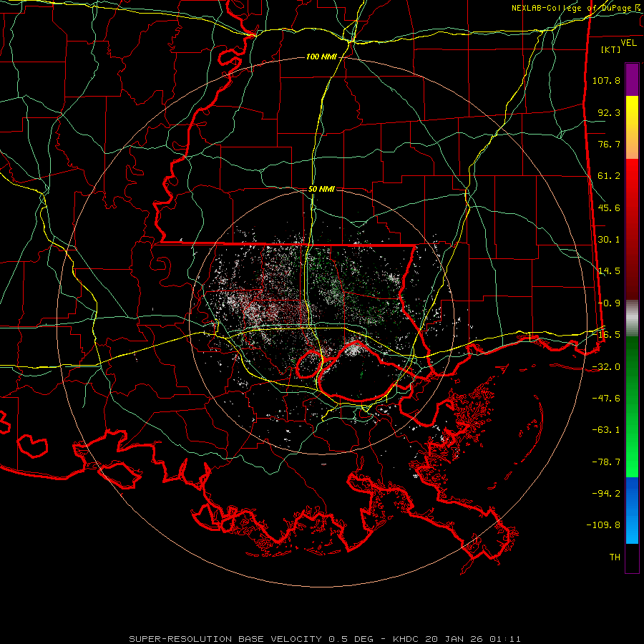Click the -109.8 velocity scale value
This screenshot has width=644, height=644.
[603, 525]
